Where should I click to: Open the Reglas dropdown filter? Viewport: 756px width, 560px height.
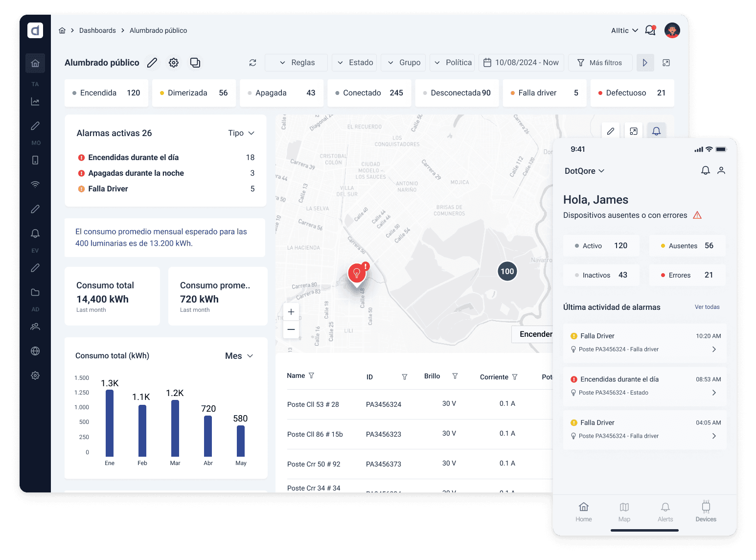296,63
